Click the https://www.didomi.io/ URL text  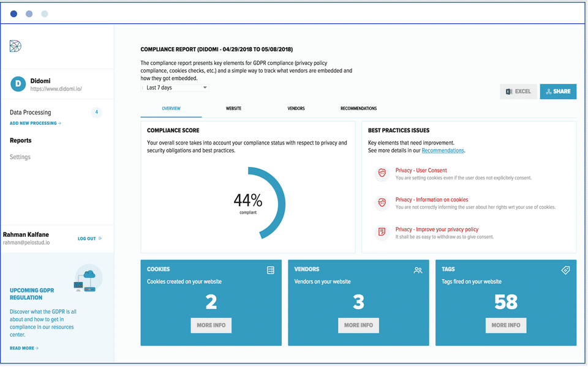coord(56,89)
